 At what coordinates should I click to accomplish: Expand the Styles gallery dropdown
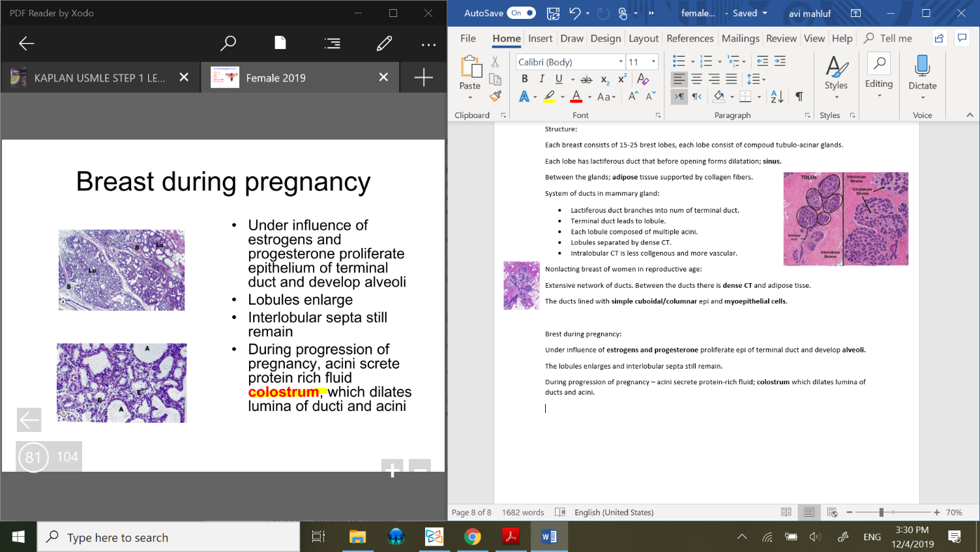[836, 98]
